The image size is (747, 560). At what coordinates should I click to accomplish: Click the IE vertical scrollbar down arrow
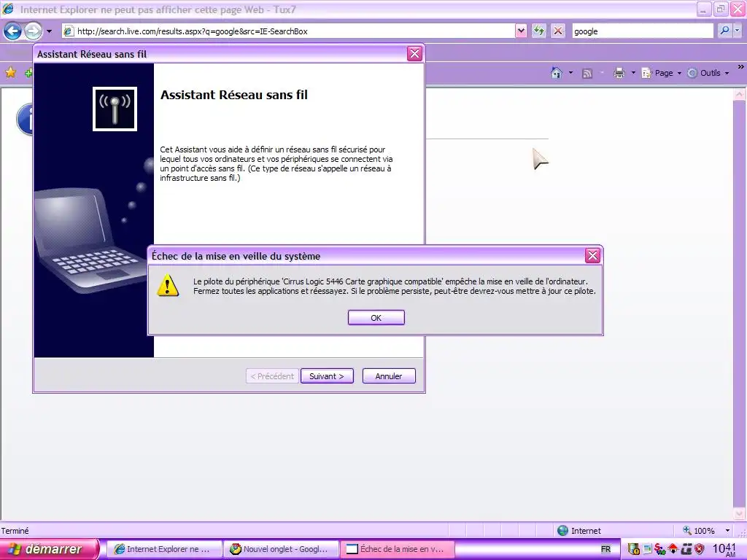click(740, 514)
